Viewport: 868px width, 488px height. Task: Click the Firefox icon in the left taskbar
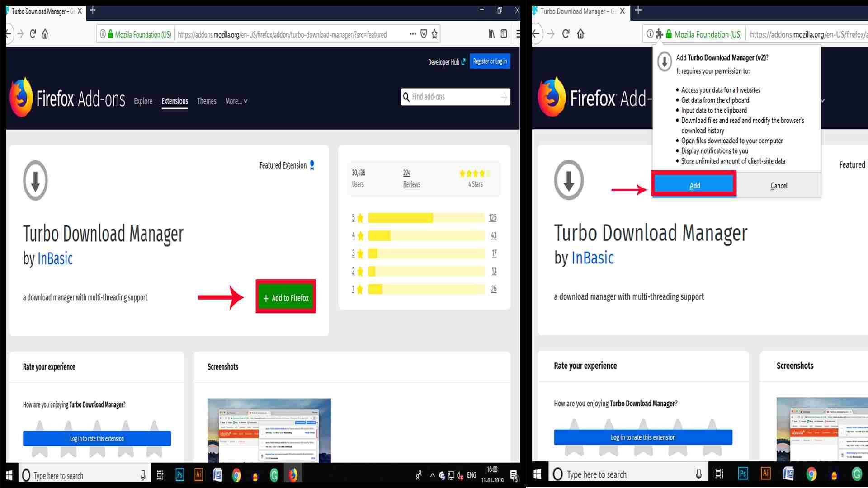293,475
